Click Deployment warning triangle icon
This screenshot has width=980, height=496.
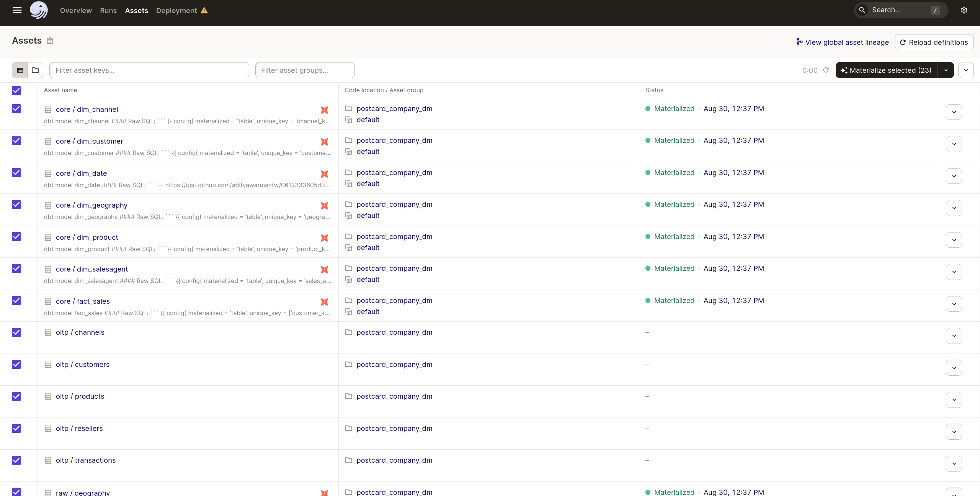pyautogui.click(x=204, y=10)
